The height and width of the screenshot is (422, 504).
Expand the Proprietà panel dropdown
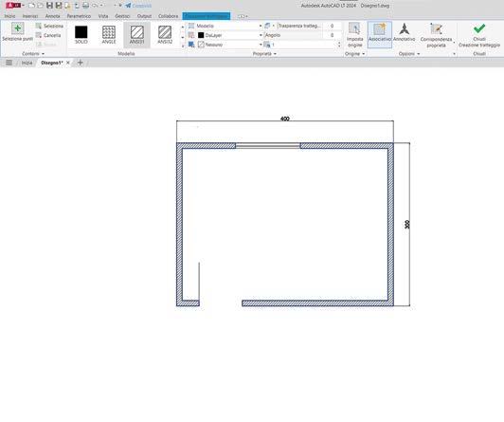point(264,54)
